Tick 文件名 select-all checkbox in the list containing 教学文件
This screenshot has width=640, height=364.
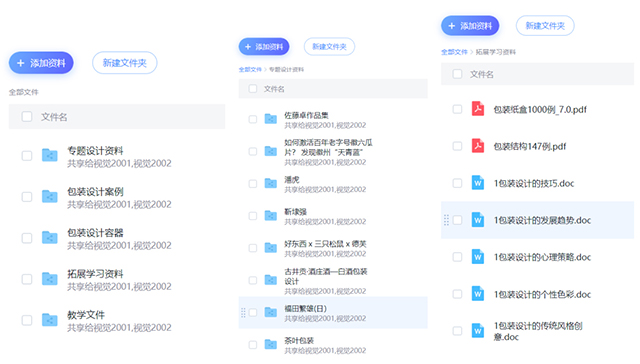[x=27, y=117]
